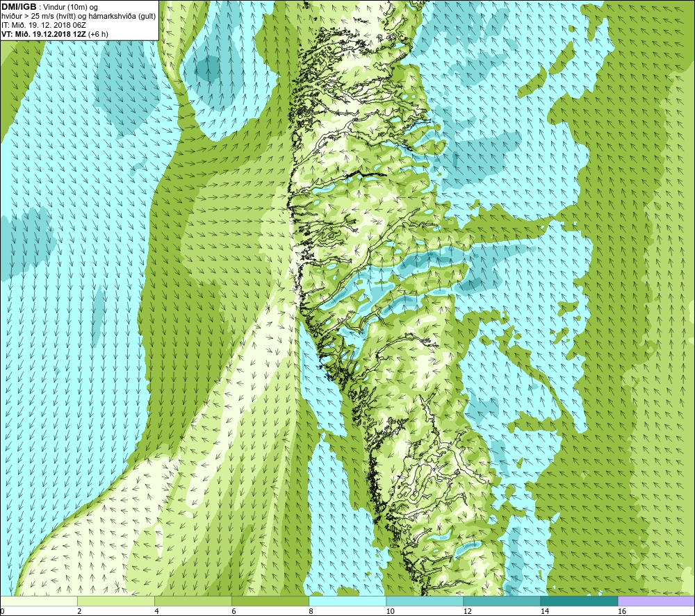Viewport: 695px width, 616px height.
Task: Click the 'VT: Mið. 19.12.2018 12Z (+6 h)' line
Action: tap(54, 34)
